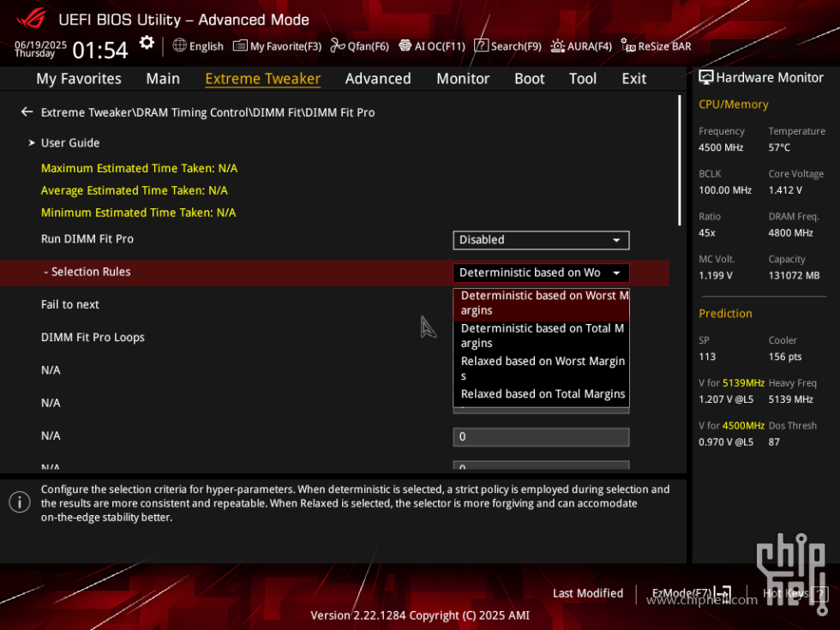The width and height of the screenshot is (840, 630).
Task: Choose Relaxed based on Worst Margins
Action: pos(541,369)
